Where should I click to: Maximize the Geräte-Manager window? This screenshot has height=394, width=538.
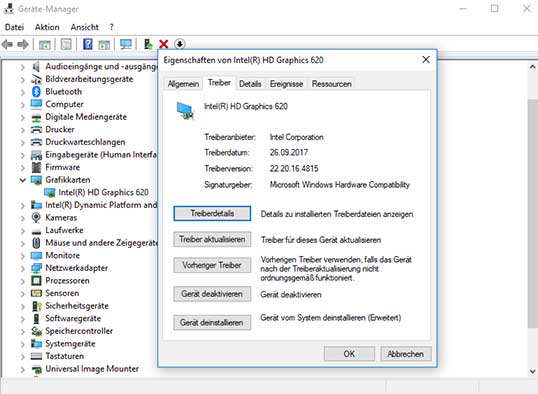[x=494, y=9]
